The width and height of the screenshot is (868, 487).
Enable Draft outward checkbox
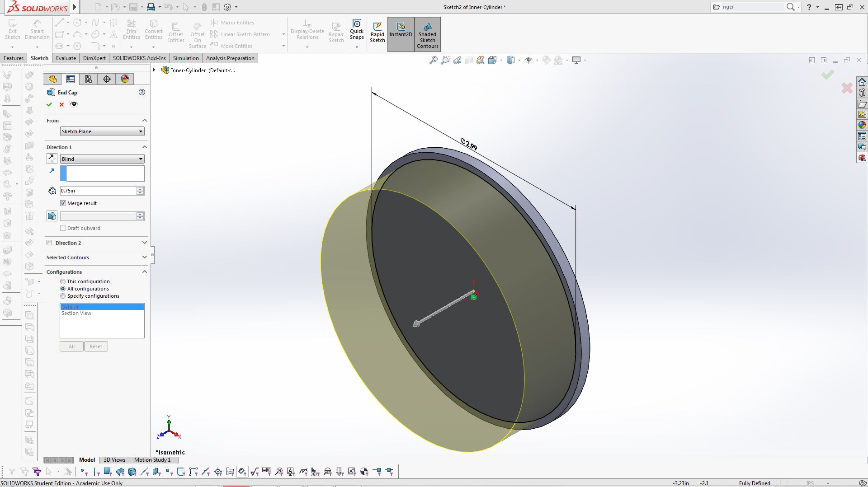pyautogui.click(x=63, y=228)
